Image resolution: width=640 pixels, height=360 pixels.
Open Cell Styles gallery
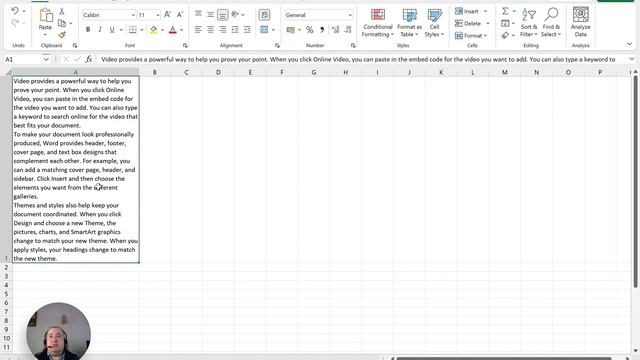(434, 23)
